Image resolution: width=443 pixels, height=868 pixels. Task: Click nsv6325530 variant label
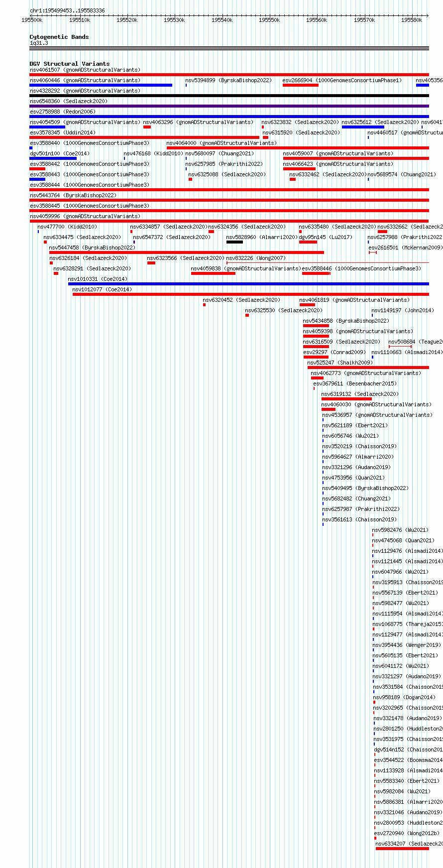tap(284, 310)
